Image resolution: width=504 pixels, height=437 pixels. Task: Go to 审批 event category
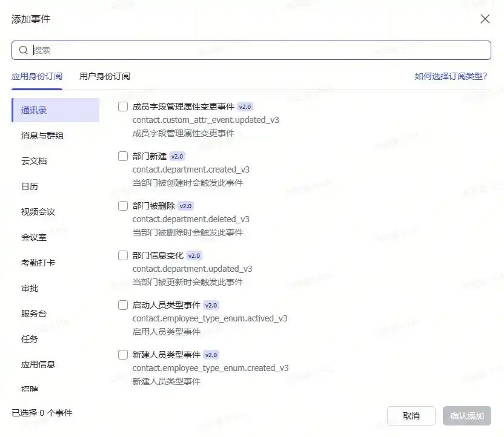point(30,288)
